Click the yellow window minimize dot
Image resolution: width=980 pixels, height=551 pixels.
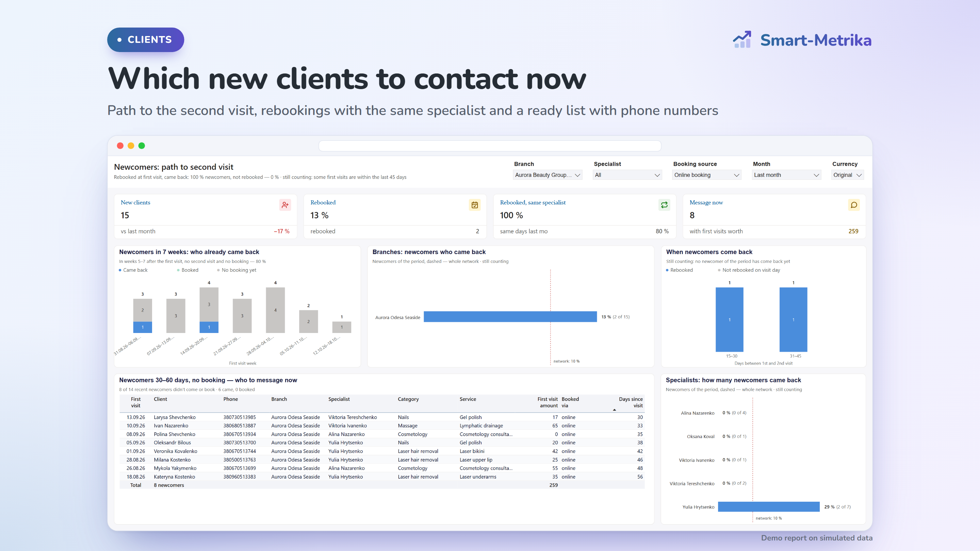tap(131, 146)
